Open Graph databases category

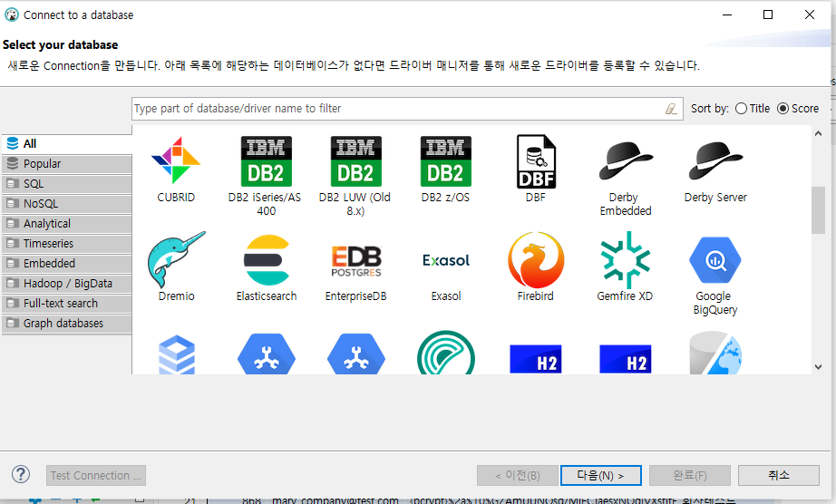click(67, 324)
